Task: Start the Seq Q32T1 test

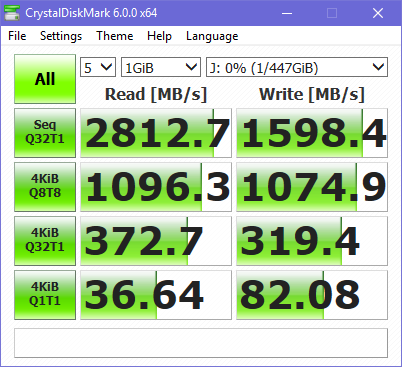Action: pos(45,133)
